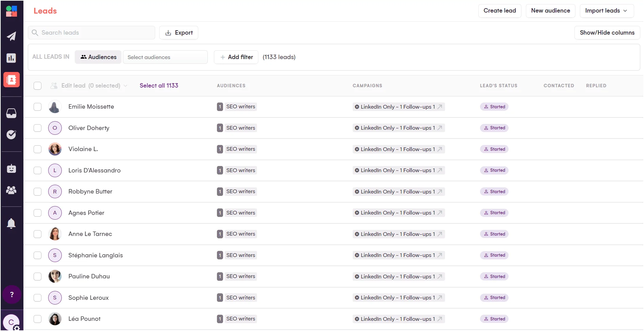
Task: Open Campaigns via paper plane icon
Action: click(x=12, y=36)
